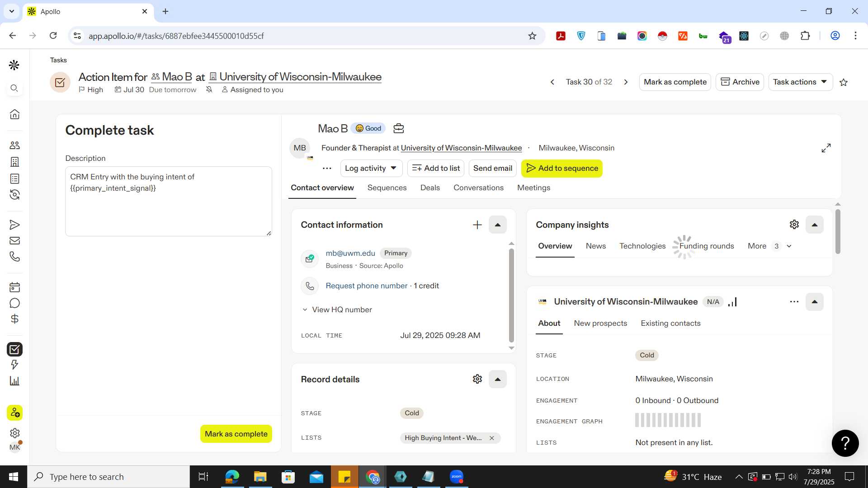
Task: Click Send email button
Action: point(492,169)
